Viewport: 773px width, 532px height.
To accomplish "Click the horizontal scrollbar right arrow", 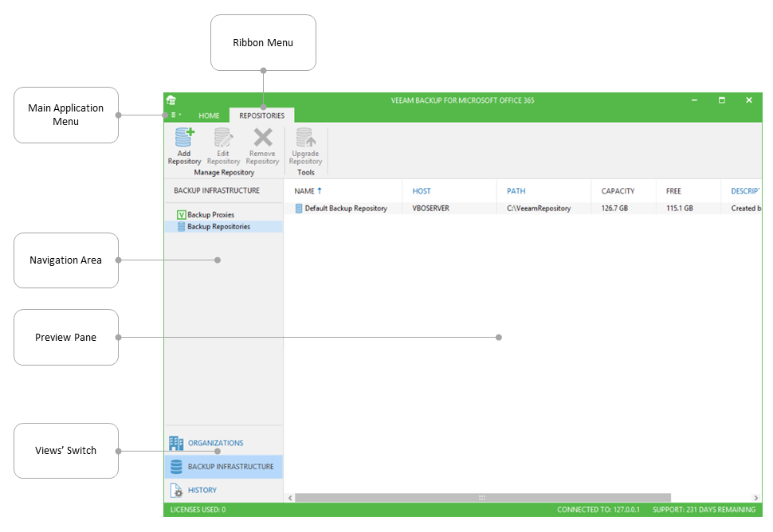I will point(756,498).
